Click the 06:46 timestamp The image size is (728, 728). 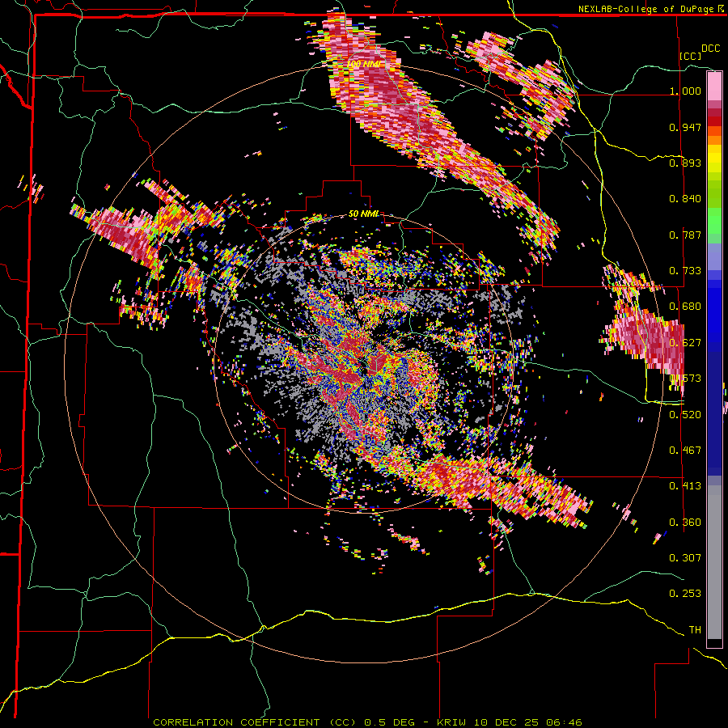coord(564,722)
